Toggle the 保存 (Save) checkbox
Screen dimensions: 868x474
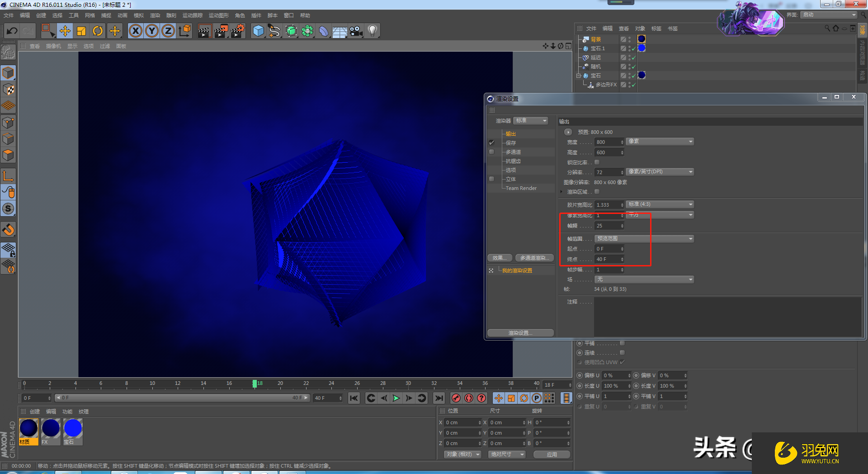click(x=491, y=142)
